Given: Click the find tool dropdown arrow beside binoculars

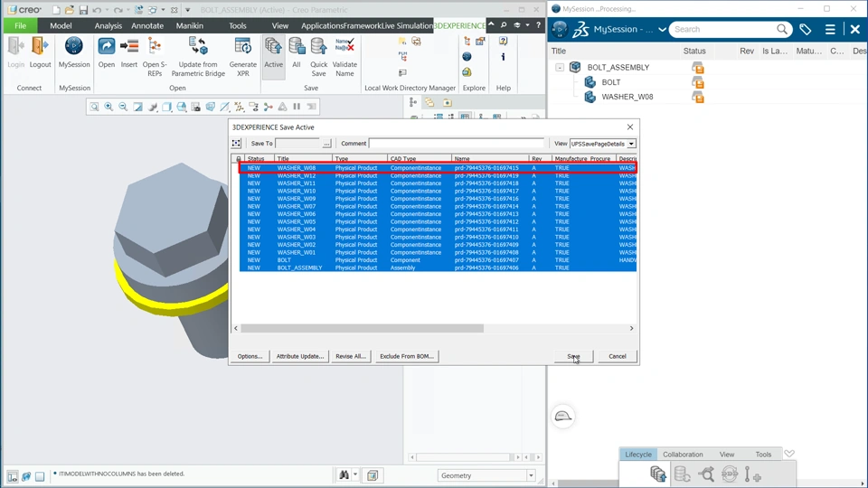Looking at the screenshot, I should click(x=355, y=475).
